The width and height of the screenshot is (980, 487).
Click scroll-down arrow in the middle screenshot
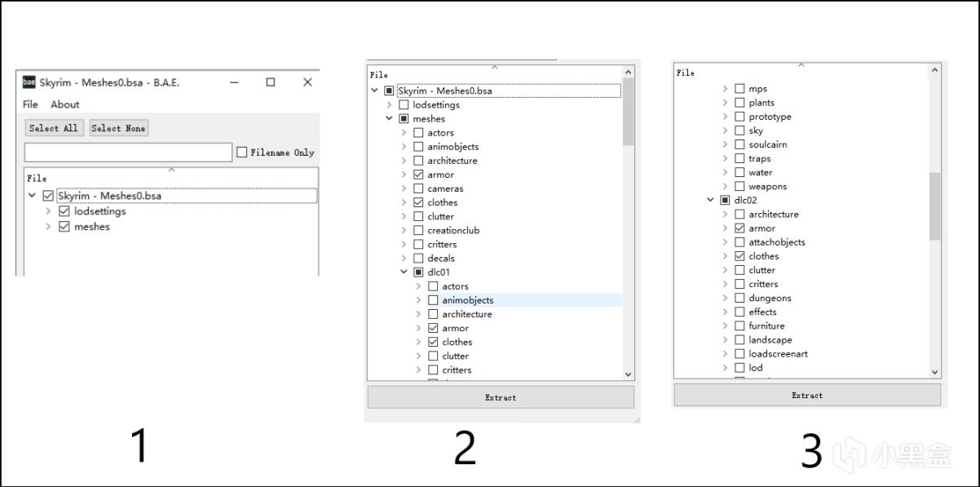coord(628,374)
